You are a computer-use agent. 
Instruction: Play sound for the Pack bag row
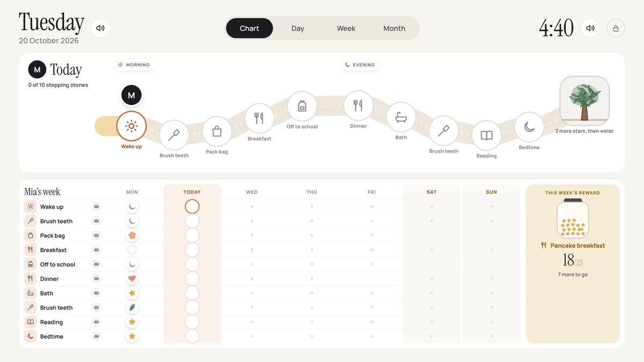tap(96, 235)
